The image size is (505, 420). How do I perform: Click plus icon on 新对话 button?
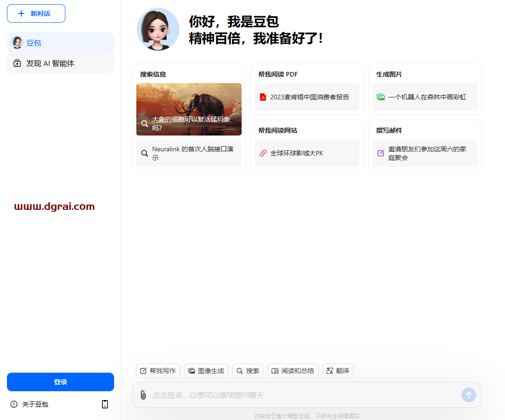point(21,13)
